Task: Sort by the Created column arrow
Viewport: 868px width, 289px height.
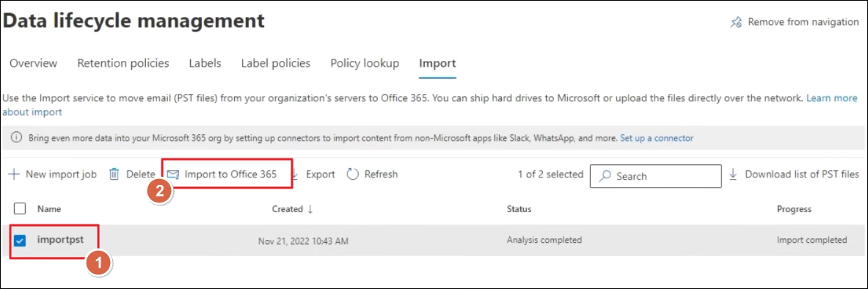Action: [310, 209]
